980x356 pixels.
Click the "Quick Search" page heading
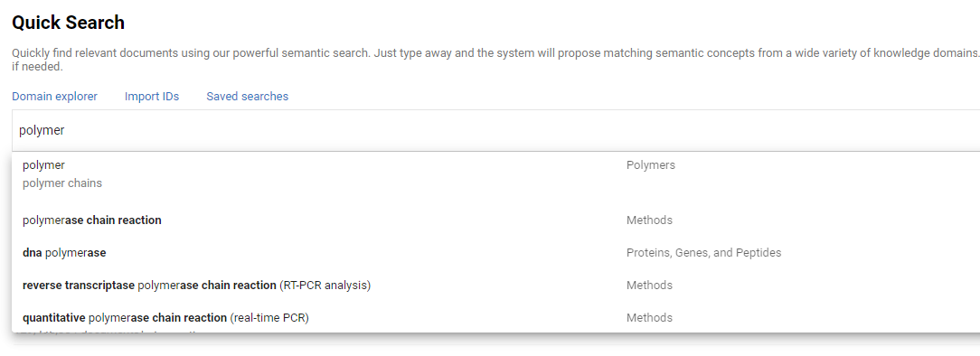68,23
